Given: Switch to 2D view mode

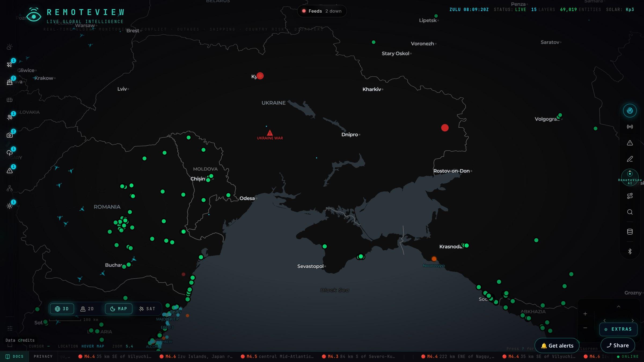Looking at the screenshot, I should 87,309.
